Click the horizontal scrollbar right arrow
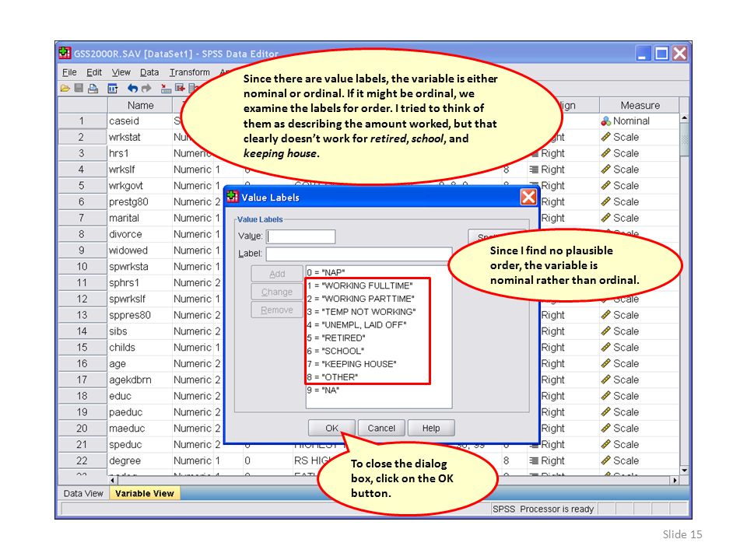This screenshot has width=747, height=560. [x=675, y=480]
